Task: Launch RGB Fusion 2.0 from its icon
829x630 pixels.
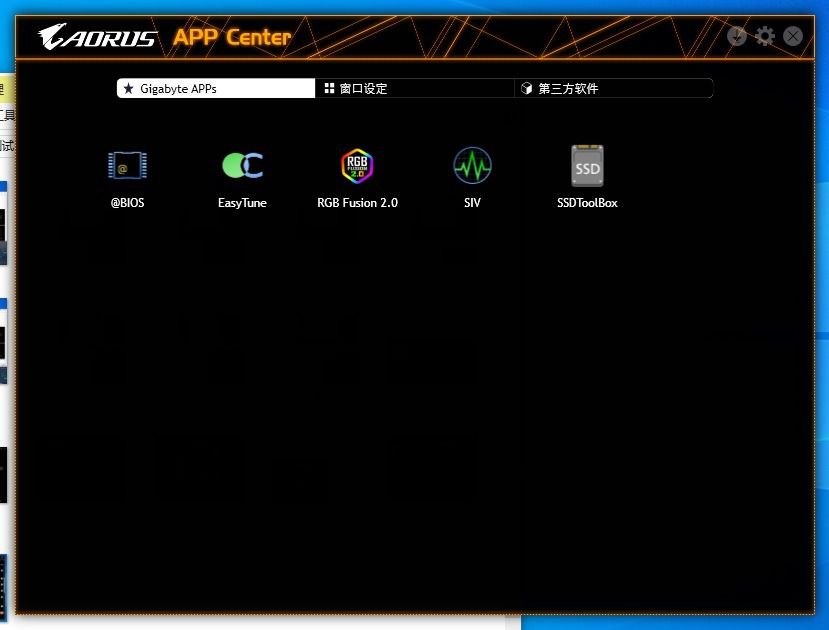Action: [x=356, y=165]
